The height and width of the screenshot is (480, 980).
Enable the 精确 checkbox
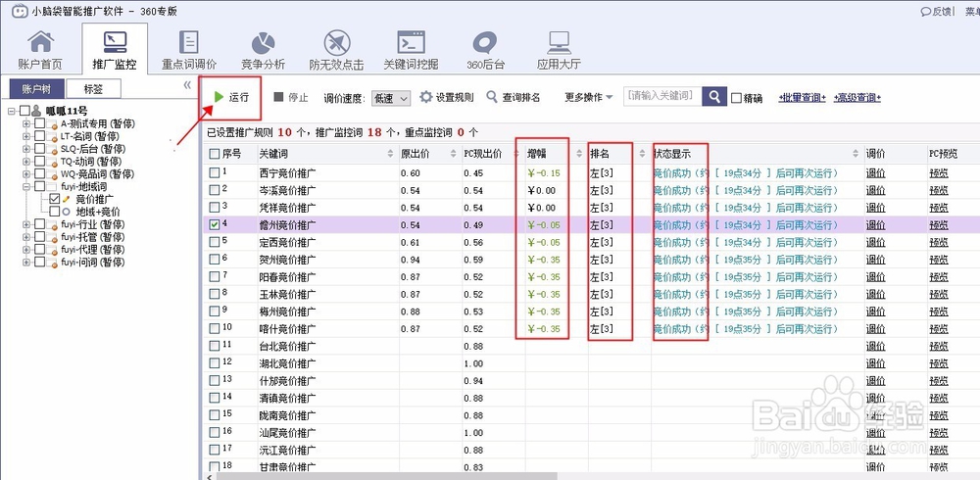736,98
